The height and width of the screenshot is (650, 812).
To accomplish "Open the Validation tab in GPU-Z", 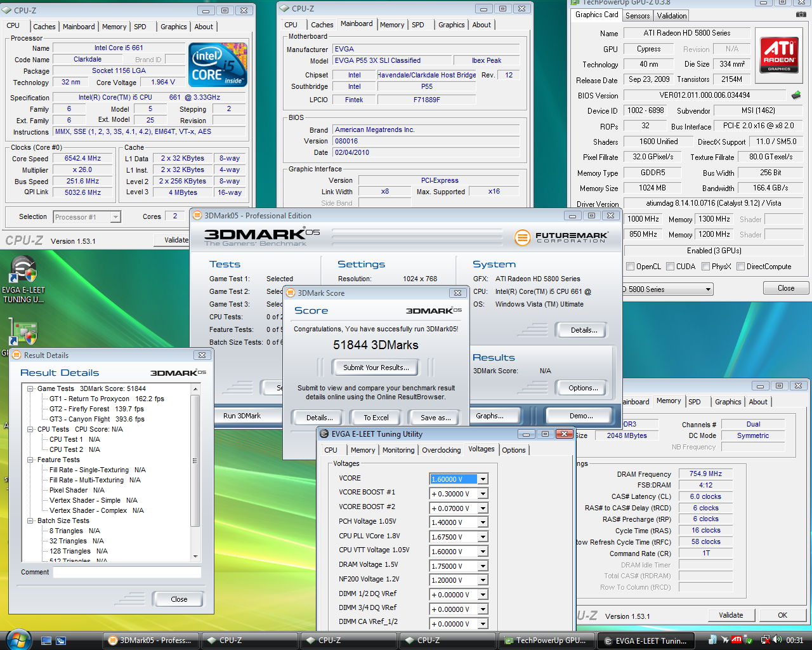I will pyautogui.click(x=672, y=16).
